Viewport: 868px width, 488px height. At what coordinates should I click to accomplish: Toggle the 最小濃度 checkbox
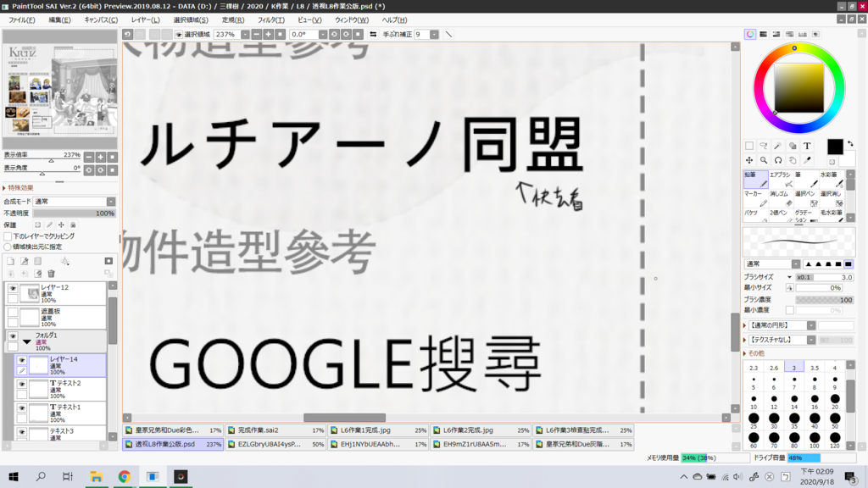(x=789, y=310)
